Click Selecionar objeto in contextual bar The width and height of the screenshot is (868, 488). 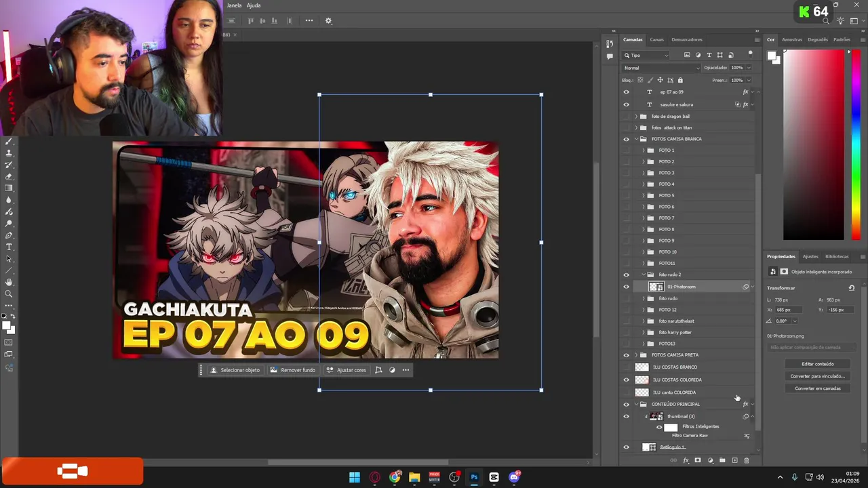(235, 370)
